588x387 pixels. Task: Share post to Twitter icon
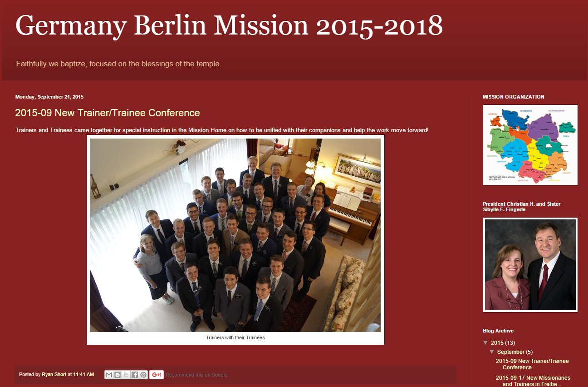tap(126, 375)
